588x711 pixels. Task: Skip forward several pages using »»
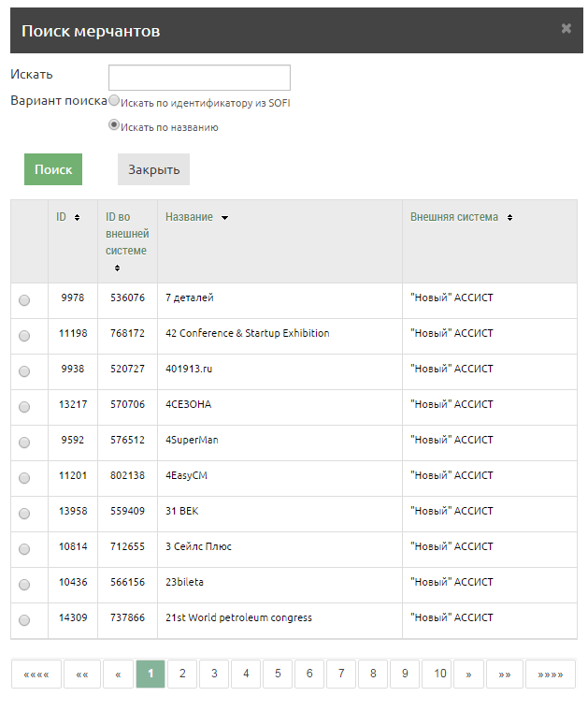[505, 674]
